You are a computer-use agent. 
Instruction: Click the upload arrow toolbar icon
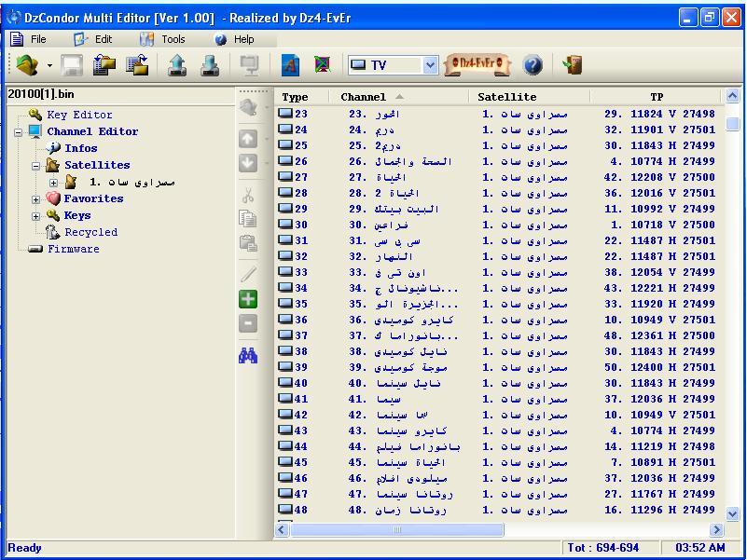tap(177, 65)
